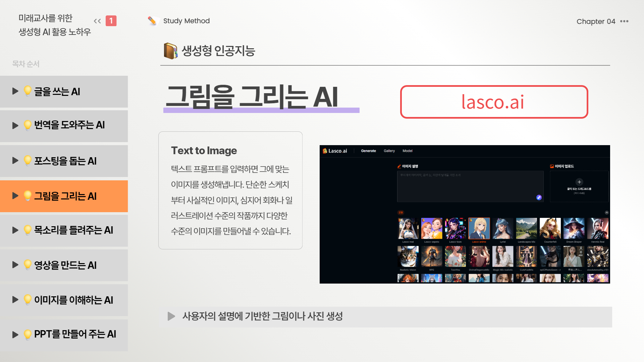Expand the 영상을 만드는 AI arrow

[x=15, y=265]
